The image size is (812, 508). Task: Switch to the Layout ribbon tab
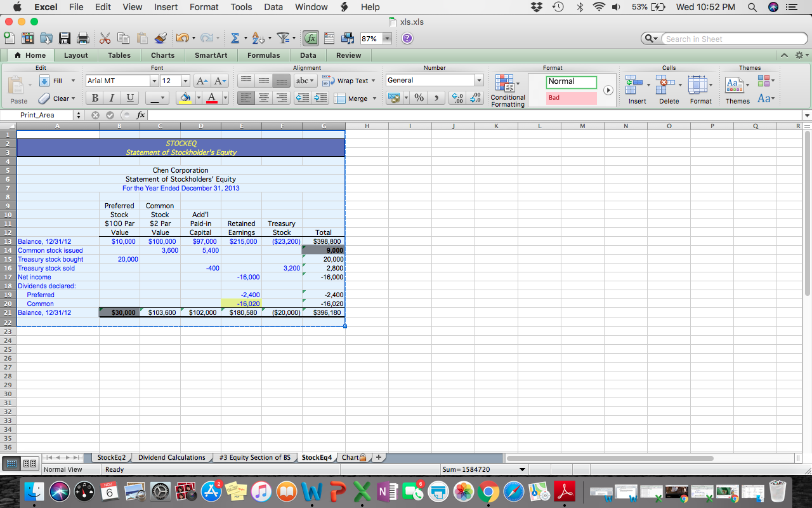[76, 55]
